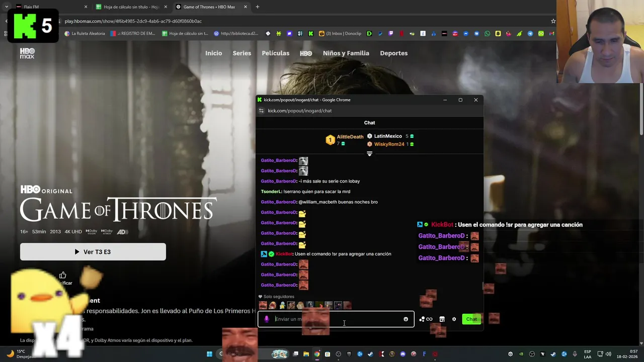Click the ESP LAA language indicator
644x362 pixels.
click(x=588, y=354)
